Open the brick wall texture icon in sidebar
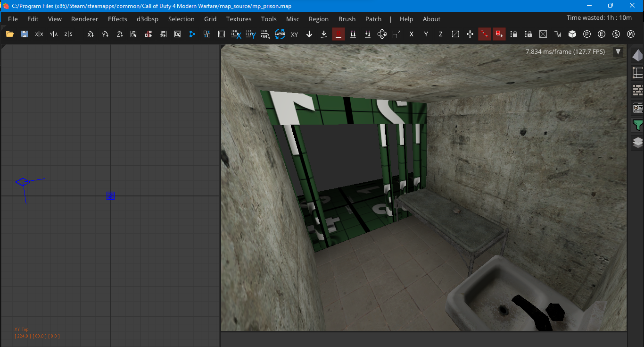This screenshot has width=644, height=347. 637,90
